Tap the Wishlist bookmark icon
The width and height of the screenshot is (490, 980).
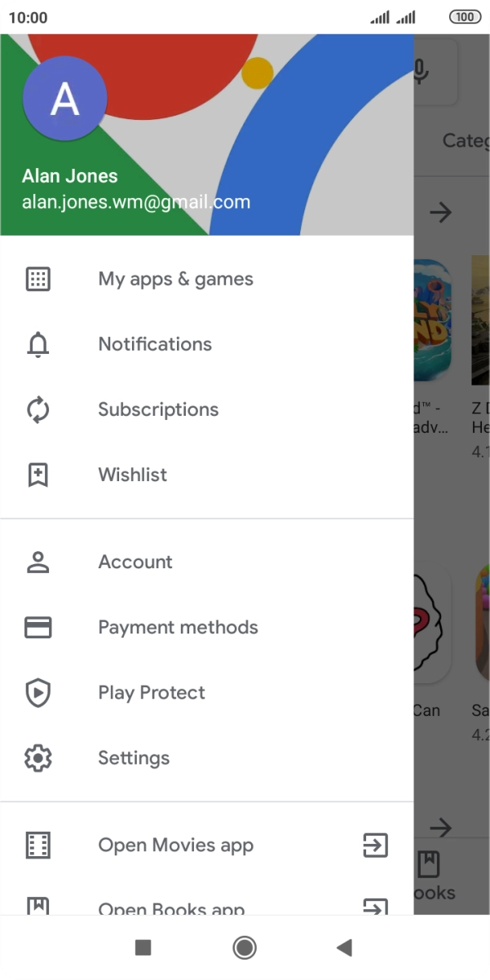click(x=38, y=475)
